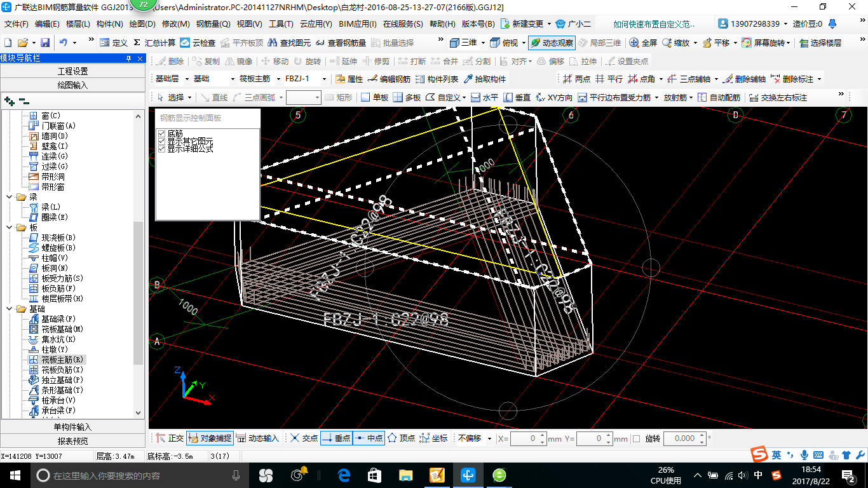Collapse the 基础 tree group

tap(10, 309)
